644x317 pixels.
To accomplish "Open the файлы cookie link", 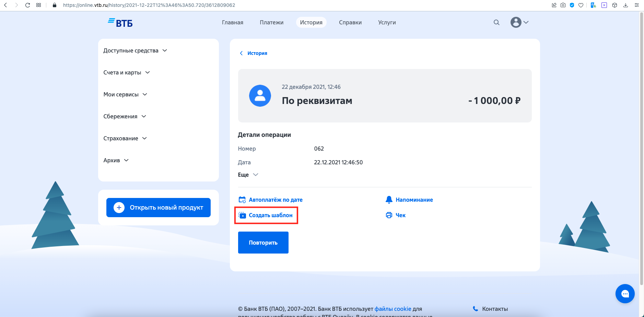I will pos(393,309).
